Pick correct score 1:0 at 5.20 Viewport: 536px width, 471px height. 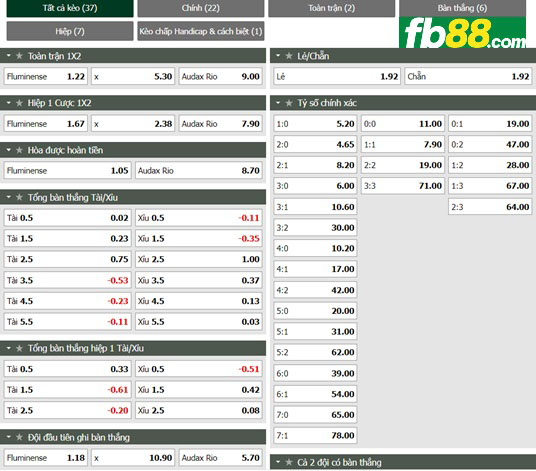(315, 123)
